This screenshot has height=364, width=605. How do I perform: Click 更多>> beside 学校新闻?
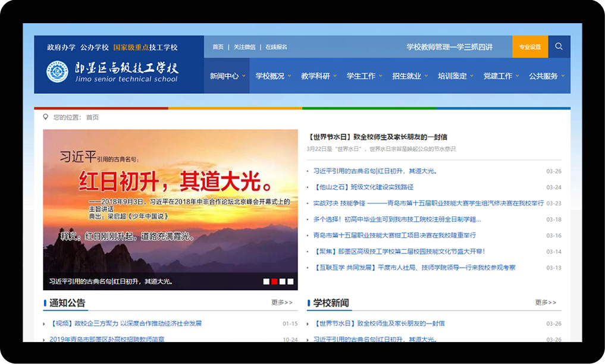click(546, 302)
